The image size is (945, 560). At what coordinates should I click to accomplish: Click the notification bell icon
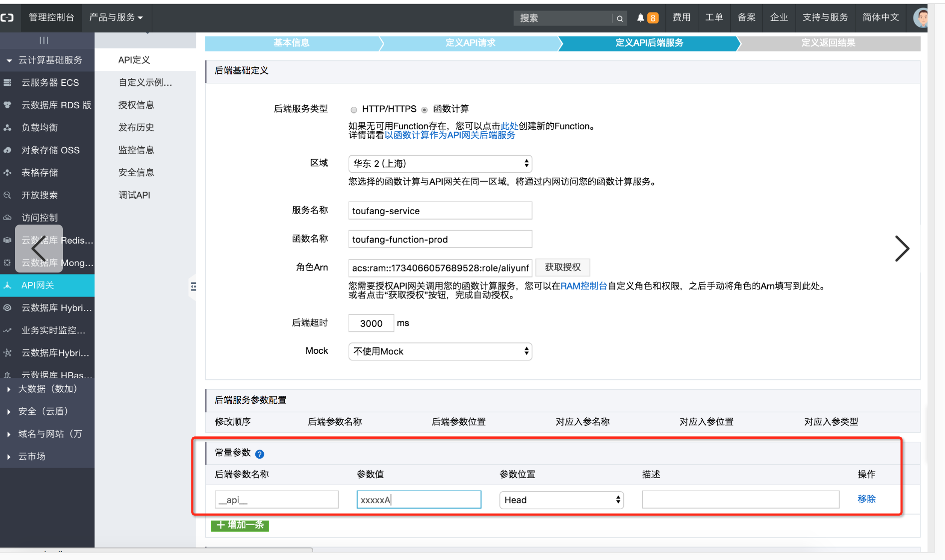(x=640, y=18)
